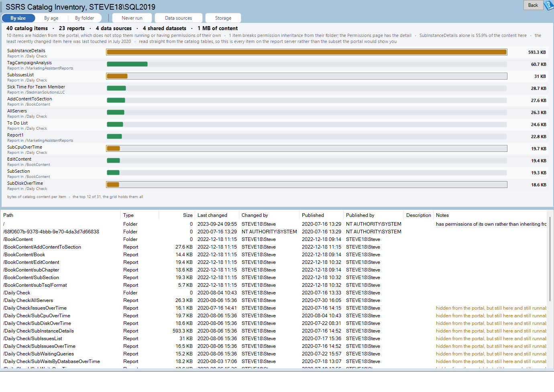Select the By size view
The image size is (554, 392).
click(x=18, y=18)
